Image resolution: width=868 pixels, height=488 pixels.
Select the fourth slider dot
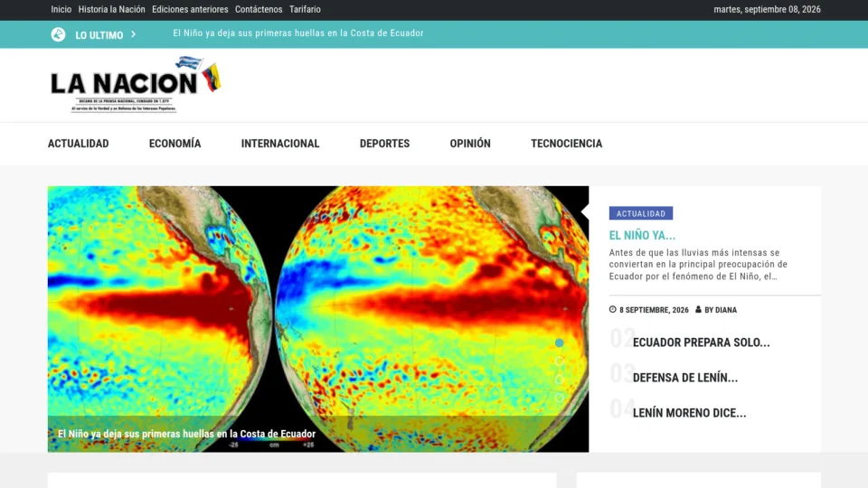[x=559, y=398]
